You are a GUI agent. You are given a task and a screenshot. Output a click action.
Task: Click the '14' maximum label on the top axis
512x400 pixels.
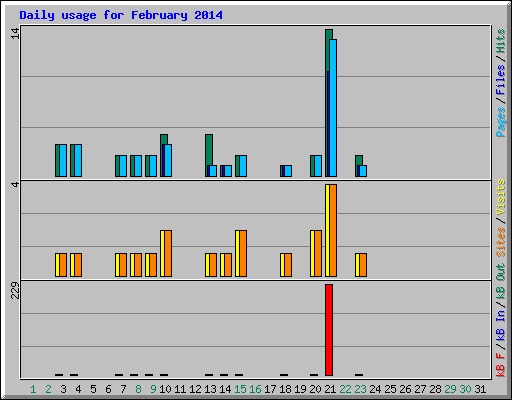click(x=15, y=33)
